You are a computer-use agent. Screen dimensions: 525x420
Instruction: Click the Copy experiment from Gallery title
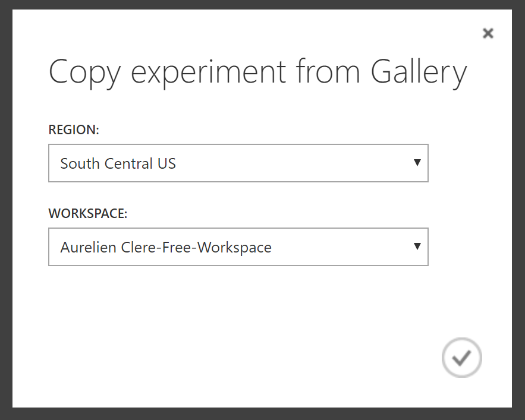pos(258,73)
